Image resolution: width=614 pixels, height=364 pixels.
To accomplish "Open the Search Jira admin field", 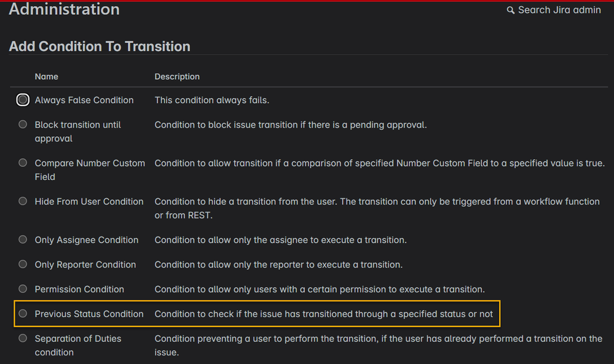I will (x=554, y=10).
